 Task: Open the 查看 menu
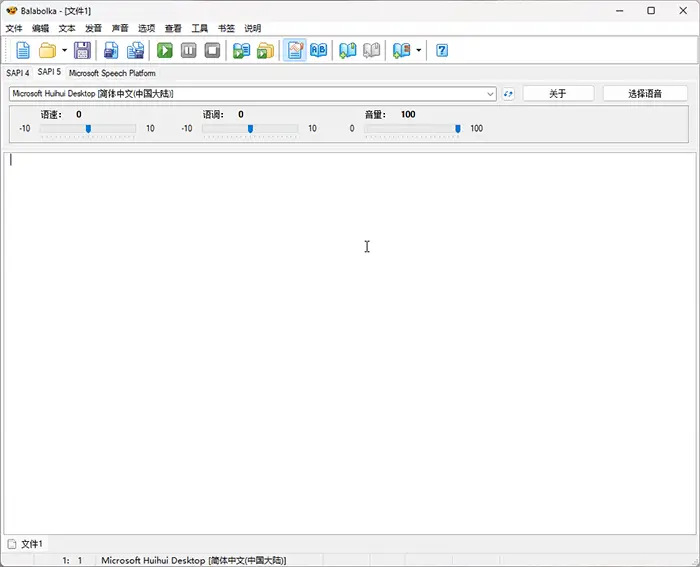point(173,28)
